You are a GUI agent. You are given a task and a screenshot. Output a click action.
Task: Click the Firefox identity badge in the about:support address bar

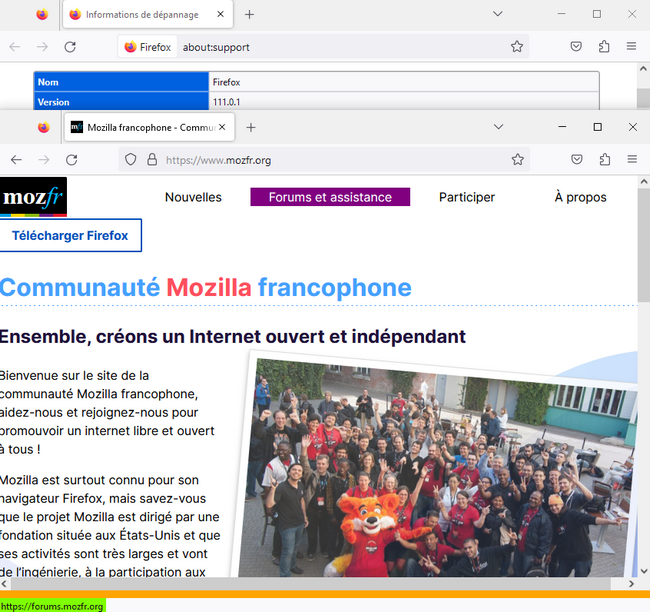coord(148,47)
